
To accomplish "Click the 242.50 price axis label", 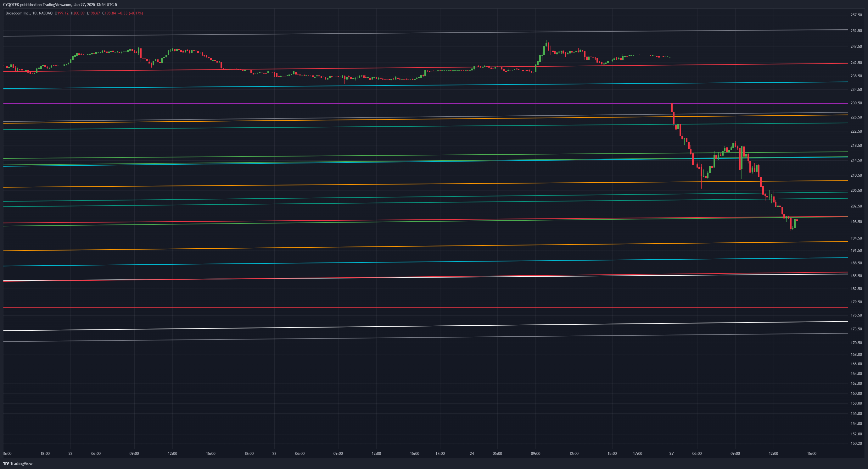I will tap(856, 63).
